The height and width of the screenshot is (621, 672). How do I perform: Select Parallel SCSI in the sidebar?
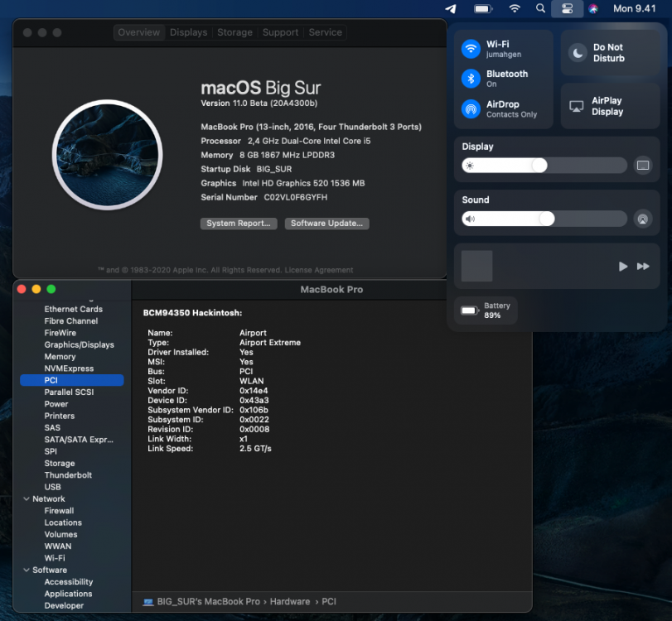(69, 392)
